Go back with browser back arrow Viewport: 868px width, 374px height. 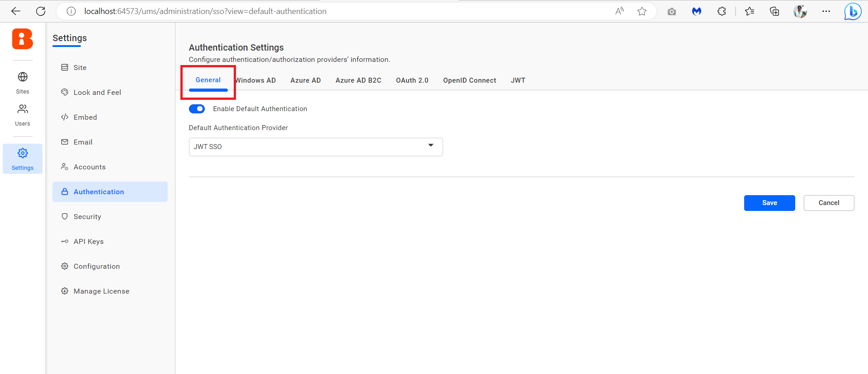click(x=16, y=11)
